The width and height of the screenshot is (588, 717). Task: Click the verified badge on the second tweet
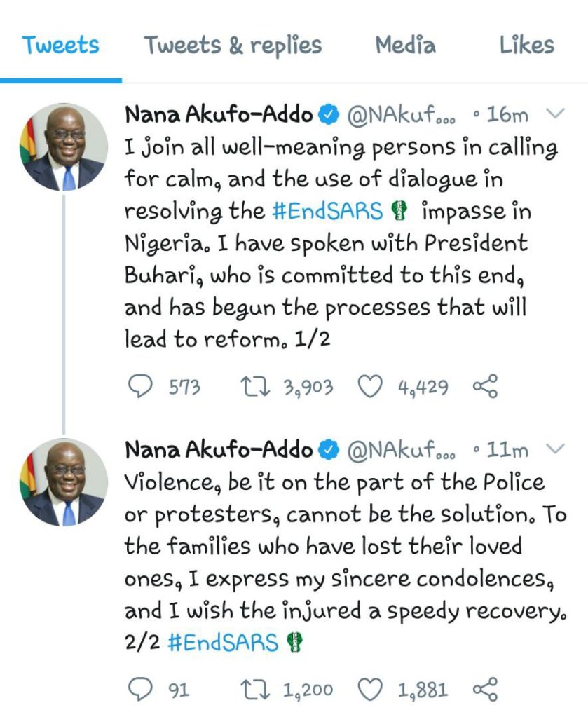329,449
